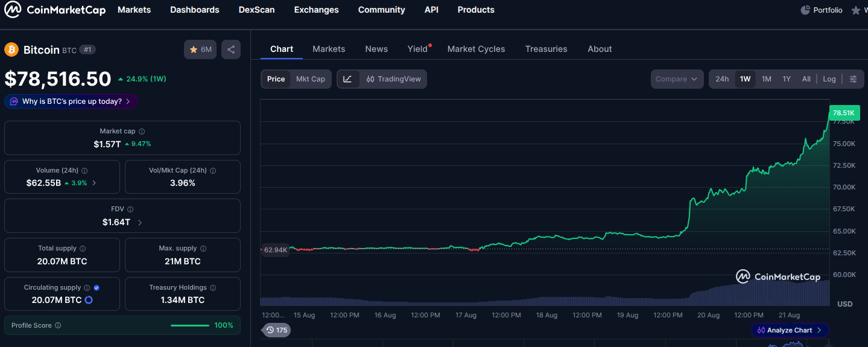Click the 3.96% Vol/Mkt Cap value
The image size is (868, 347).
click(x=183, y=183)
